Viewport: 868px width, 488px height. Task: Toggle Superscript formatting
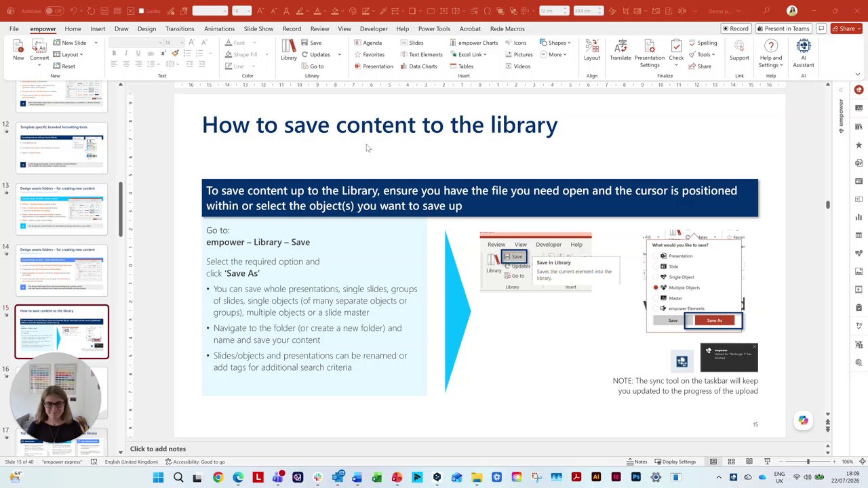coord(163,54)
